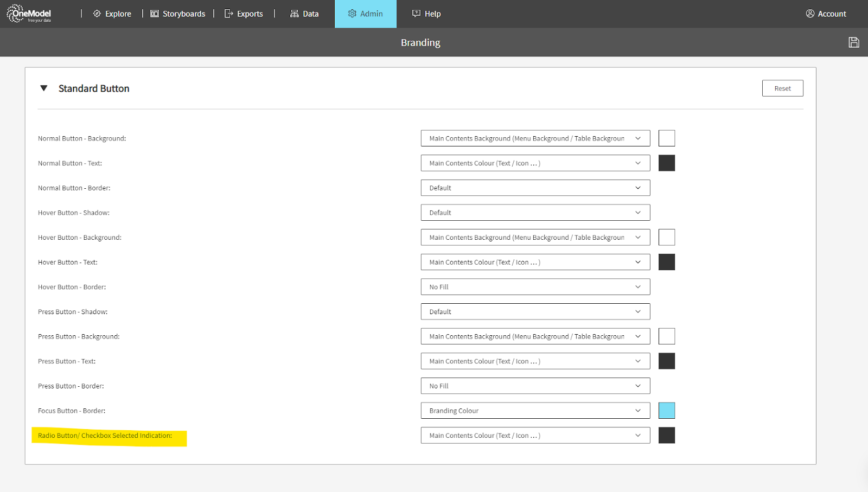Open the Admin tab
Image resolution: width=868 pixels, height=492 pixels.
click(366, 14)
